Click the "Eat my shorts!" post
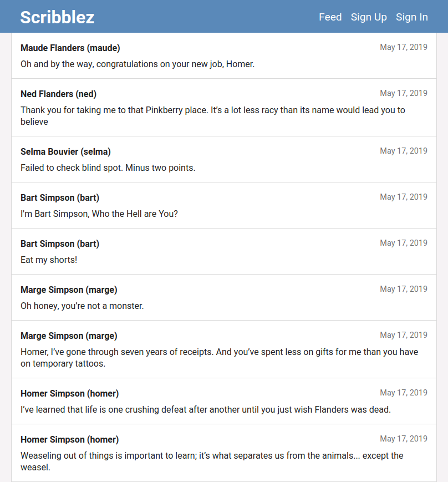The width and height of the screenshot is (448, 482). point(49,260)
